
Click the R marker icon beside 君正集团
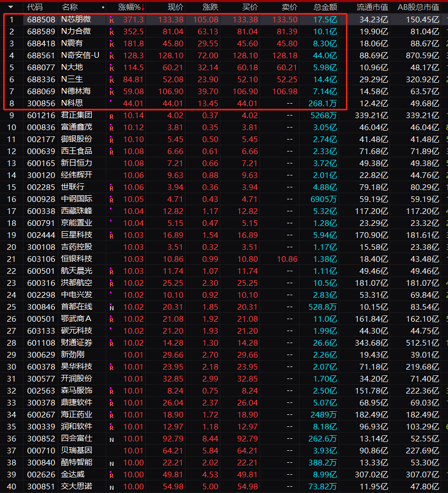click(111, 116)
